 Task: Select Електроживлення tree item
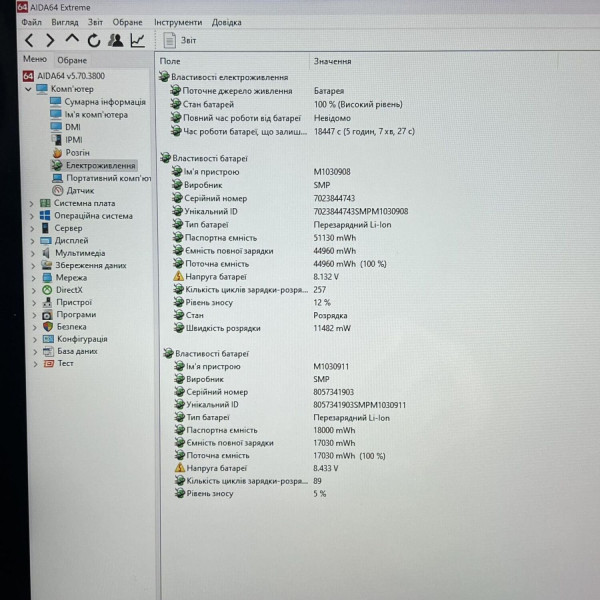click(x=94, y=165)
